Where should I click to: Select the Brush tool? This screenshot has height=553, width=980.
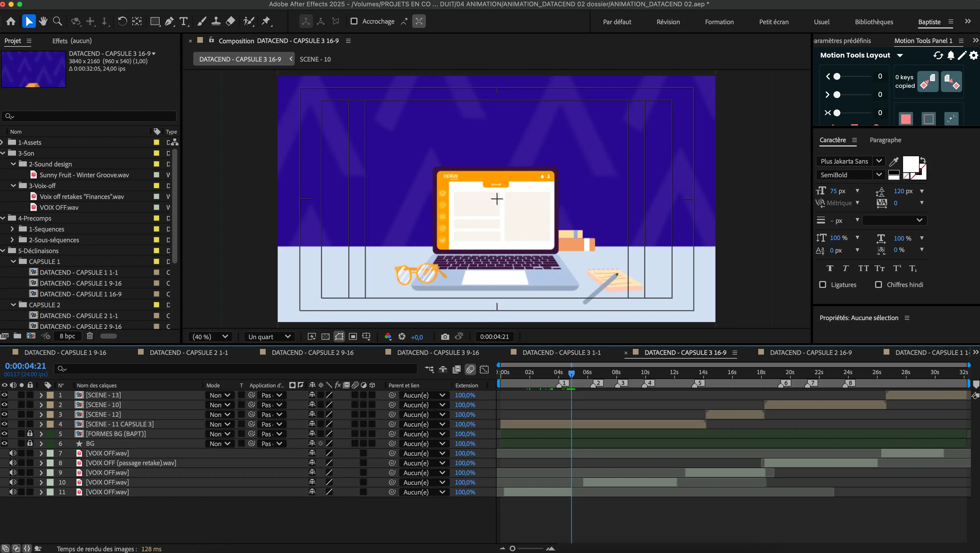202,21
